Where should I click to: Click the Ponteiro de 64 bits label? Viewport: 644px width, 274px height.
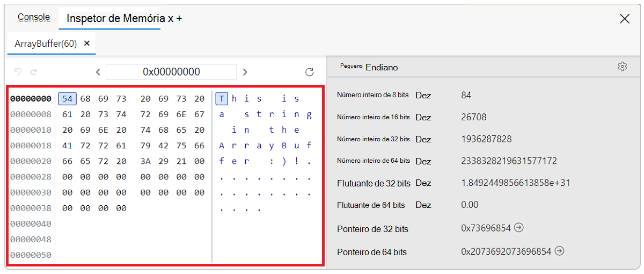click(x=372, y=252)
